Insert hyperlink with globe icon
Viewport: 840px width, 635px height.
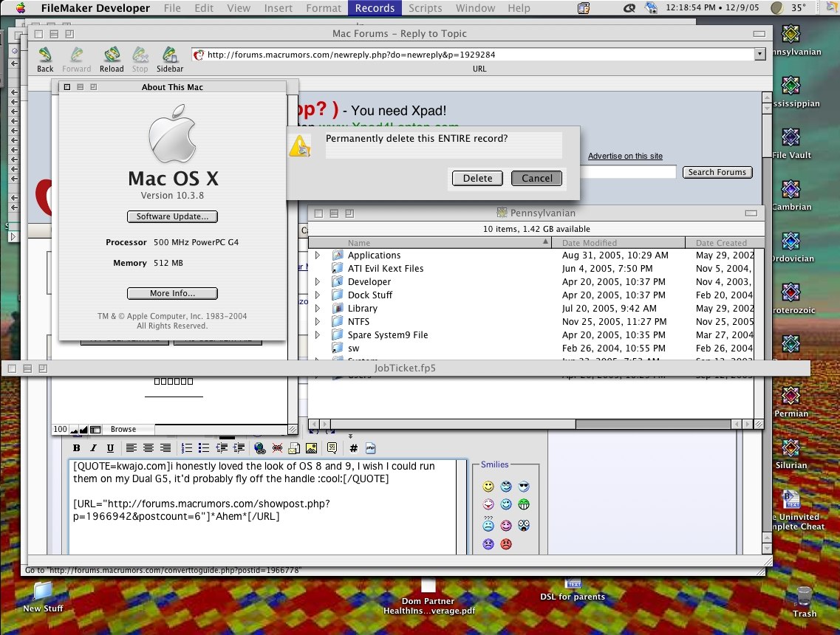(x=260, y=448)
